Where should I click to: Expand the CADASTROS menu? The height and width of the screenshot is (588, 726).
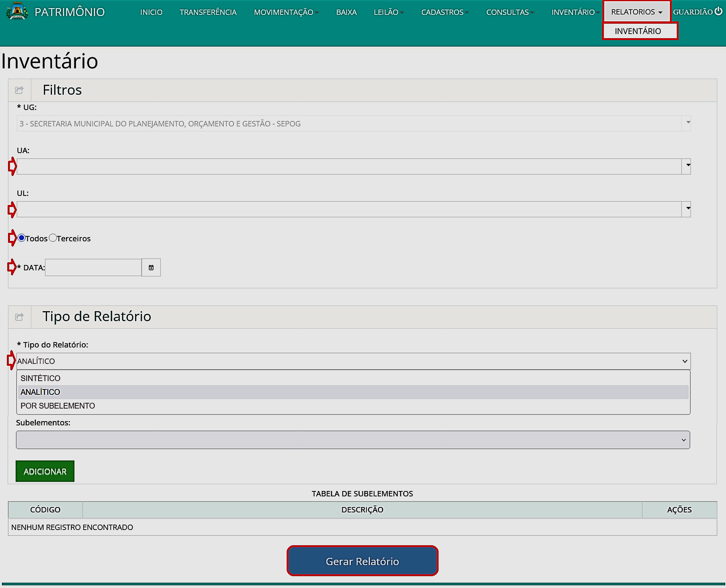pyautogui.click(x=445, y=12)
